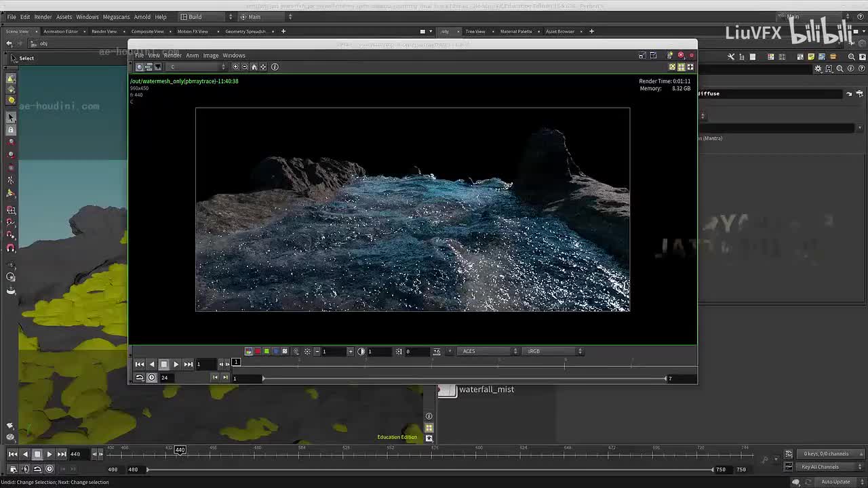Open the File menu in the main menu bar
Image resolution: width=868 pixels, height=488 pixels.
pyautogui.click(x=12, y=17)
